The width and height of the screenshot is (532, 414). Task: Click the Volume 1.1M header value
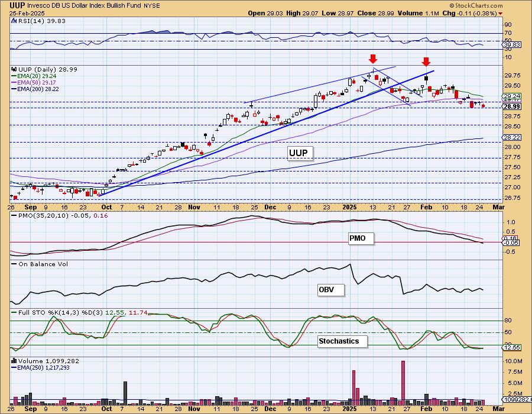418,13
